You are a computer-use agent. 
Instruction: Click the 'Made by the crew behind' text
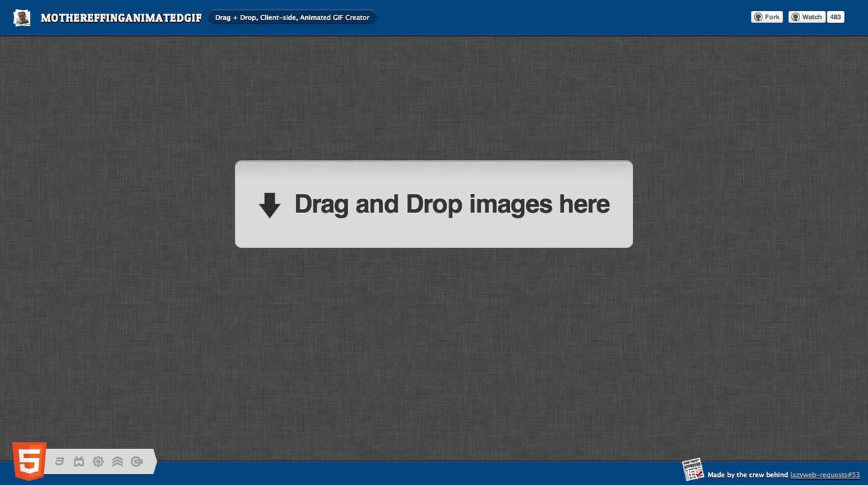tap(746, 475)
